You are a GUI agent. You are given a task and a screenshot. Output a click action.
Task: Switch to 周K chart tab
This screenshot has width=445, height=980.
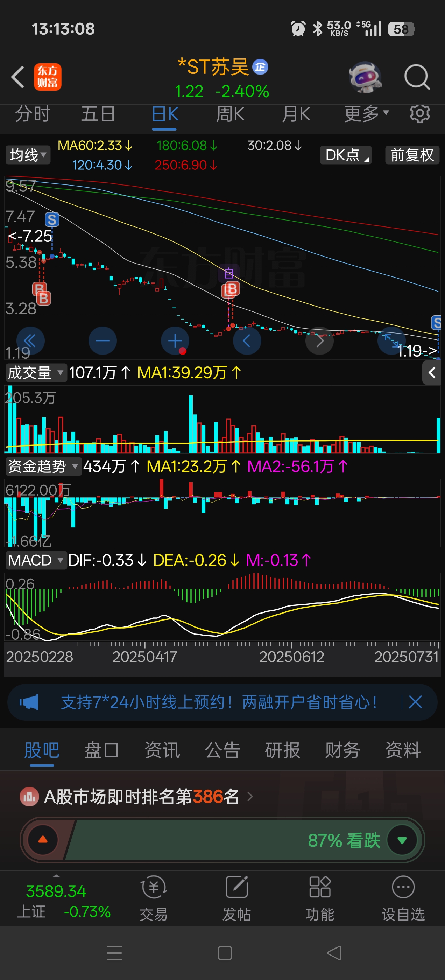pyautogui.click(x=230, y=114)
